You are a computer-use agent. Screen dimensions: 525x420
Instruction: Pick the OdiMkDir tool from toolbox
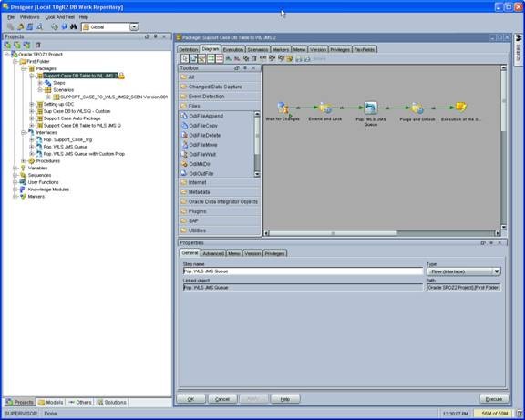point(200,164)
